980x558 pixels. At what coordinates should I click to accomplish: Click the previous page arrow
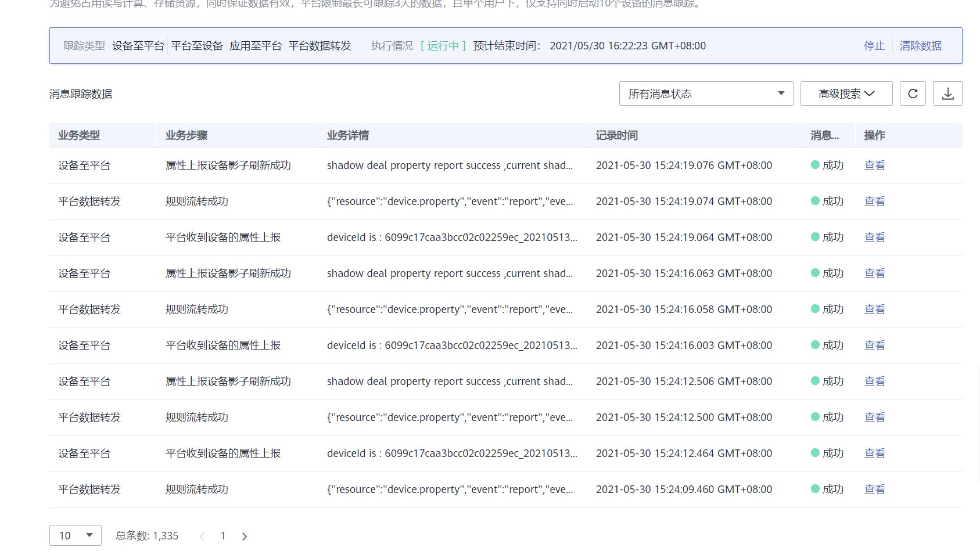pos(202,536)
